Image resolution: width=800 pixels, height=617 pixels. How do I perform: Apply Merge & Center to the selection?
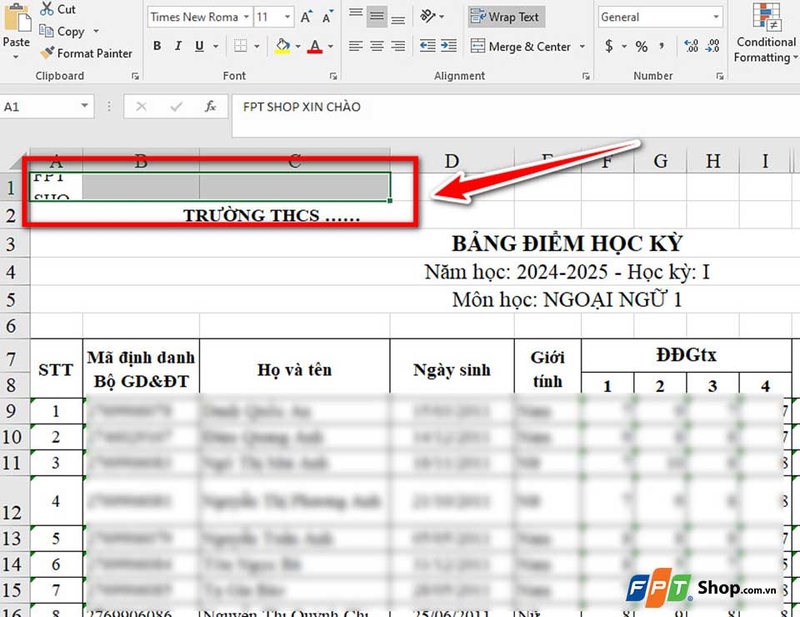click(521, 46)
